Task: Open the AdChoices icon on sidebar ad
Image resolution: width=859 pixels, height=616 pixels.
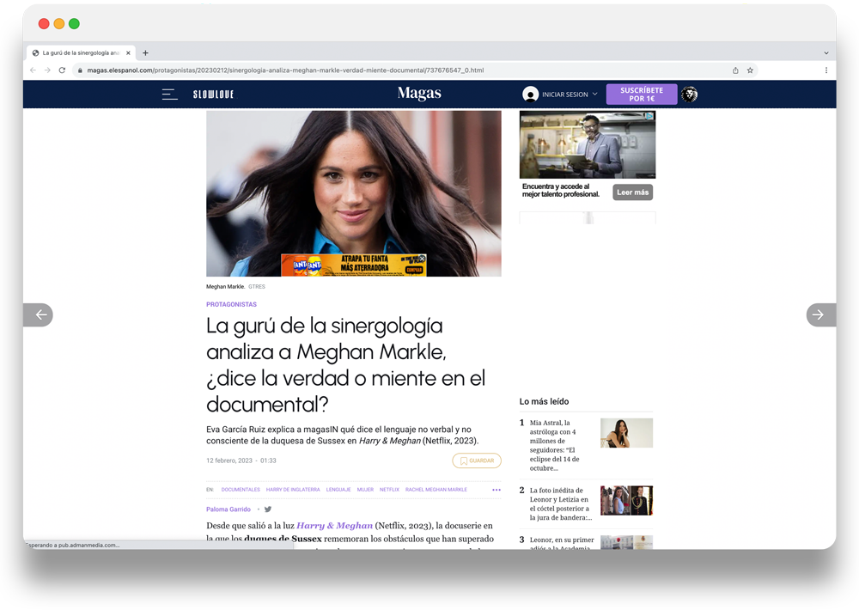Action: point(650,116)
